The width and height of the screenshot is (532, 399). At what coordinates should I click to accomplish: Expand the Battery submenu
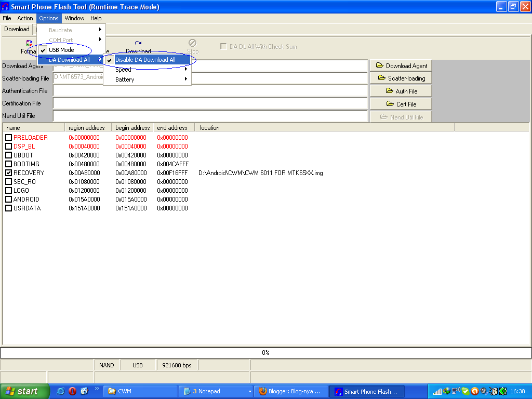click(147, 79)
